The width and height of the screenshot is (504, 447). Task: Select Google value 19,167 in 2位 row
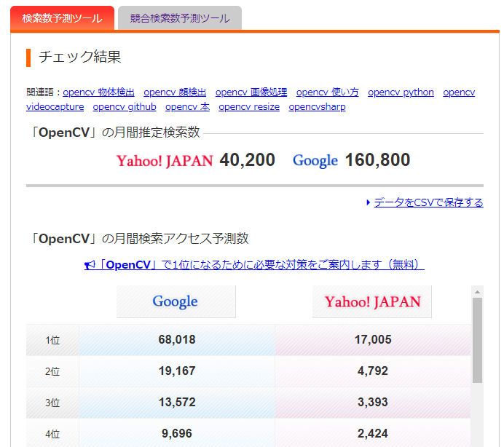click(177, 371)
